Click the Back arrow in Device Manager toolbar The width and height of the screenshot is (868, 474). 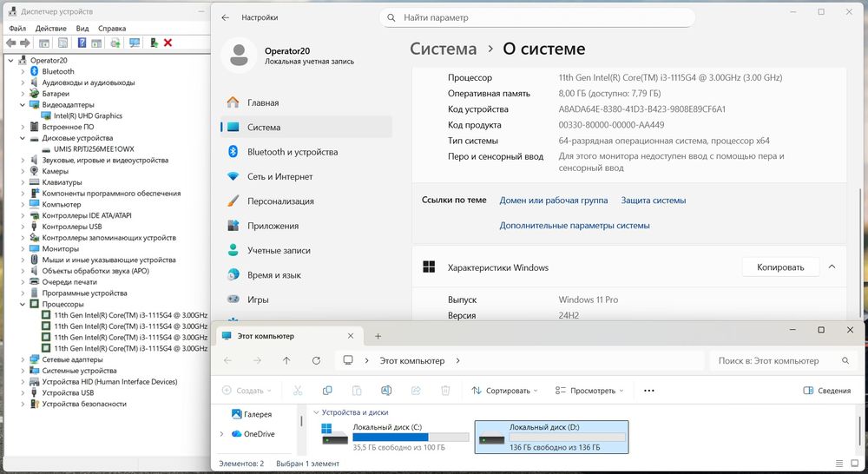pyautogui.click(x=10, y=43)
